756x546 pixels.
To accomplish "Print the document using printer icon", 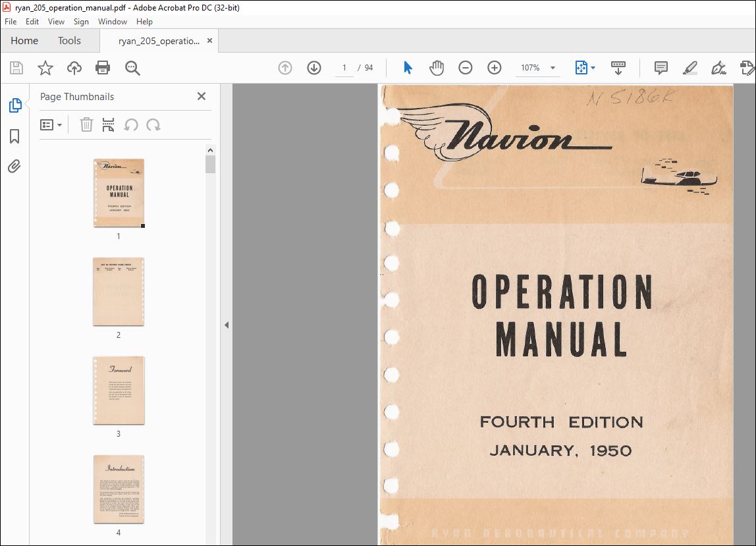I will [103, 68].
